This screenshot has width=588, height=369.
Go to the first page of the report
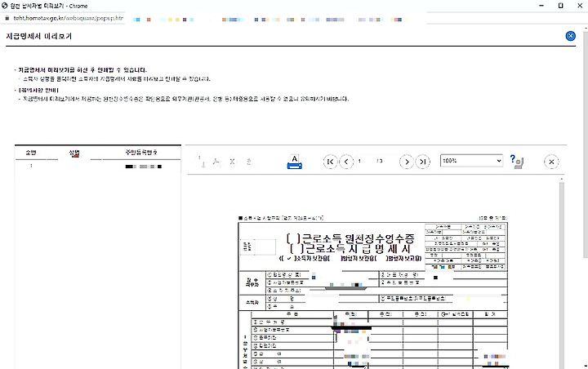pos(331,162)
